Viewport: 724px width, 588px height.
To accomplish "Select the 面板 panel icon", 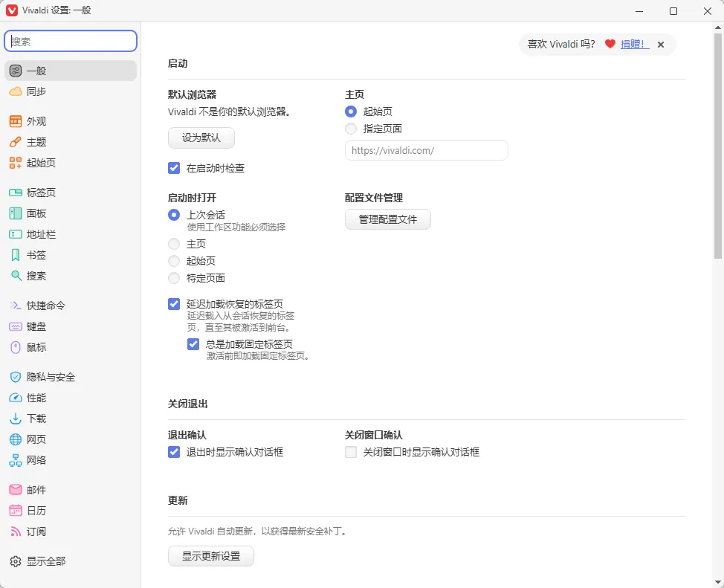I will (x=16, y=213).
